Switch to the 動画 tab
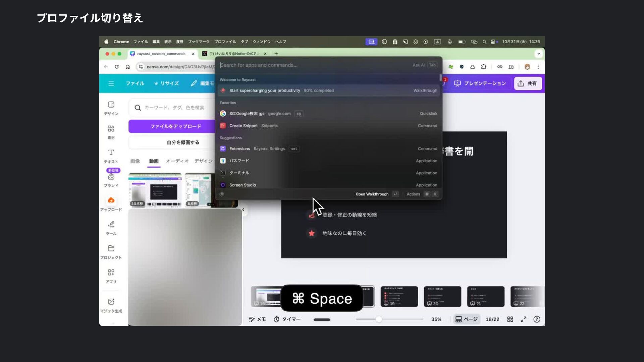 tap(154, 161)
